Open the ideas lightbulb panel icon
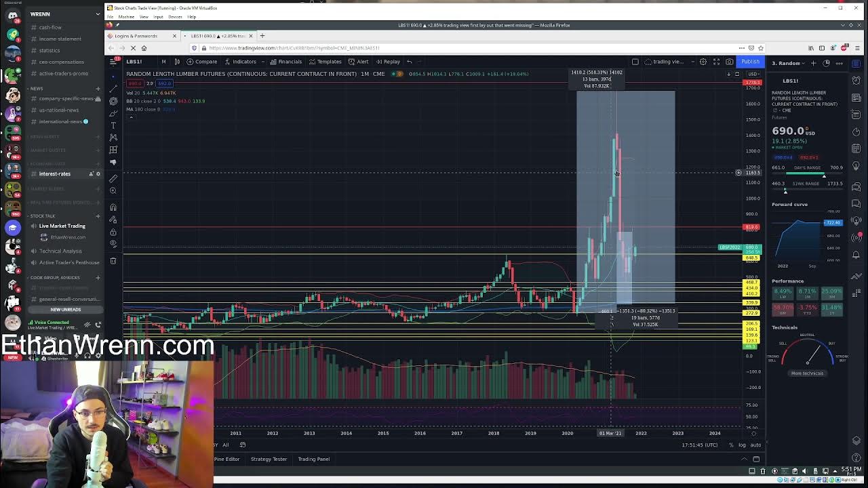The image size is (868, 488). pos(856,166)
